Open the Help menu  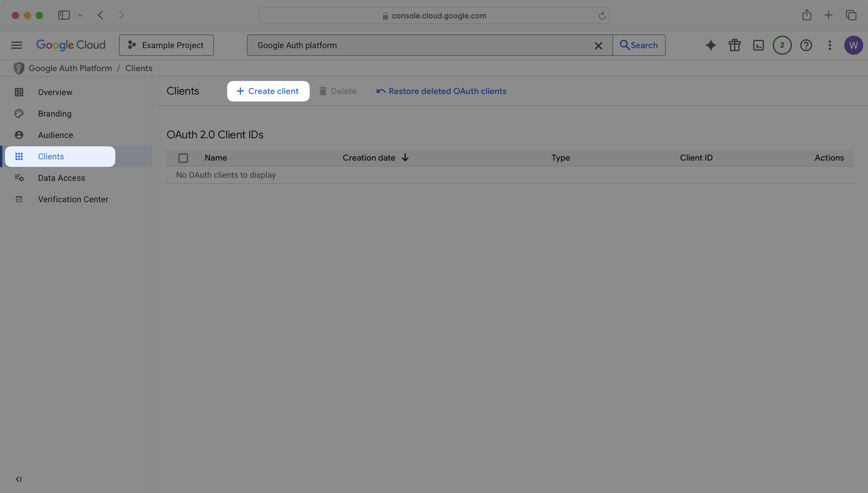click(x=806, y=45)
